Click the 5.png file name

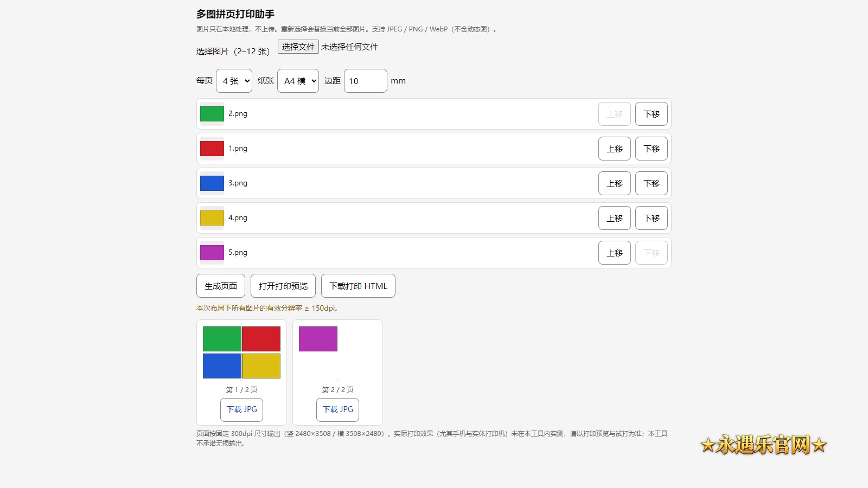[238, 253]
